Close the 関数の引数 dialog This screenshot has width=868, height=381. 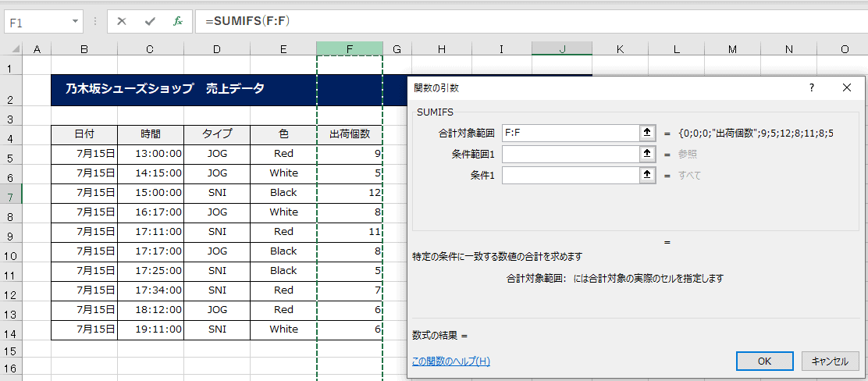846,87
